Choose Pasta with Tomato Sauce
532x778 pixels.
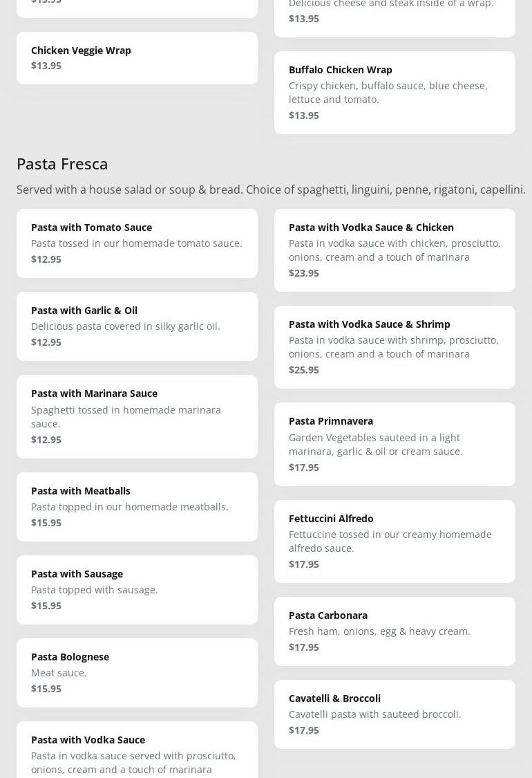(x=137, y=243)
